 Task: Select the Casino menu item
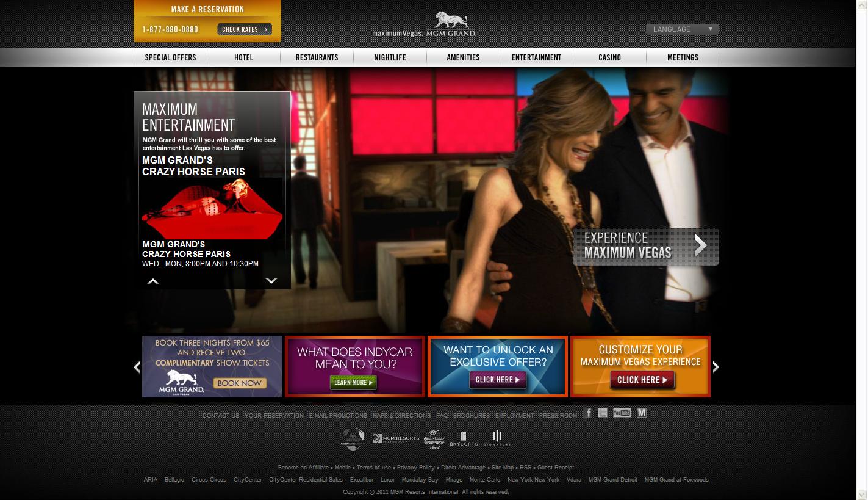(x=609, y=57)
